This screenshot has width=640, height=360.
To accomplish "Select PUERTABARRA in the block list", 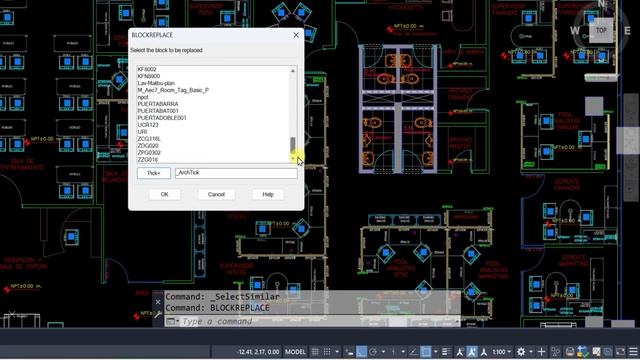I will click(x=158, y=104).
